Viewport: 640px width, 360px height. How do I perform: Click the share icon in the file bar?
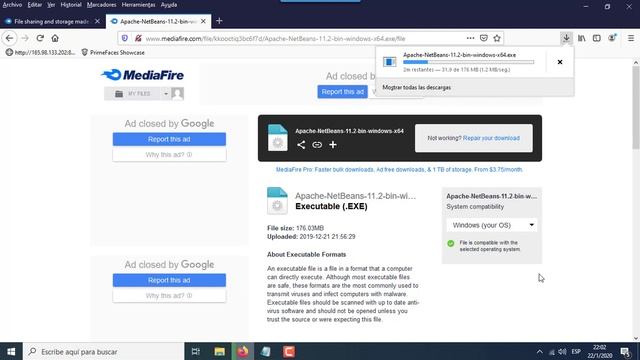301,144
